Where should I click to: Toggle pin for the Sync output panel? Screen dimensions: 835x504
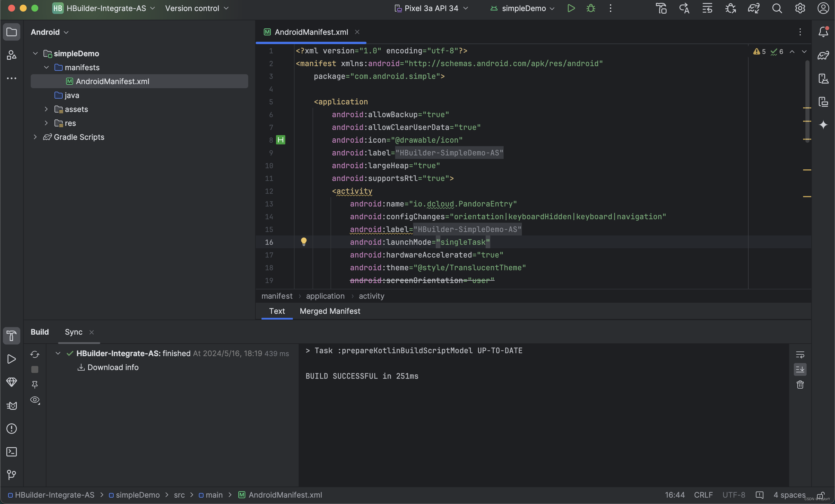pos(34,384)
